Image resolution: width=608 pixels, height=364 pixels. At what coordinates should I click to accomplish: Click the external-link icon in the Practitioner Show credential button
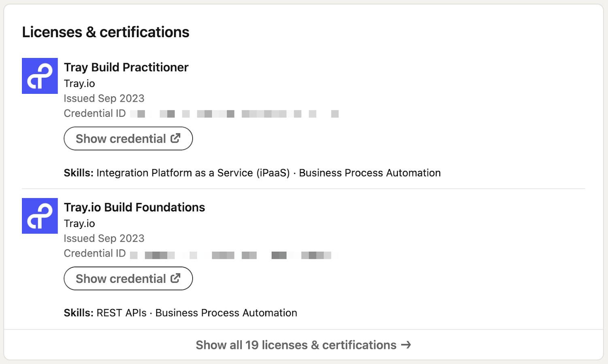click(175, 138)
